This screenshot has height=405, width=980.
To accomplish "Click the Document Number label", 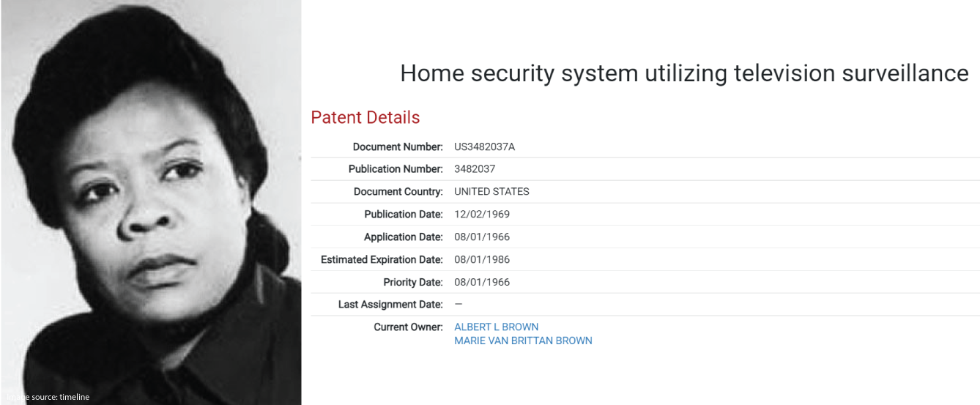I will click(x=398, y=146).
